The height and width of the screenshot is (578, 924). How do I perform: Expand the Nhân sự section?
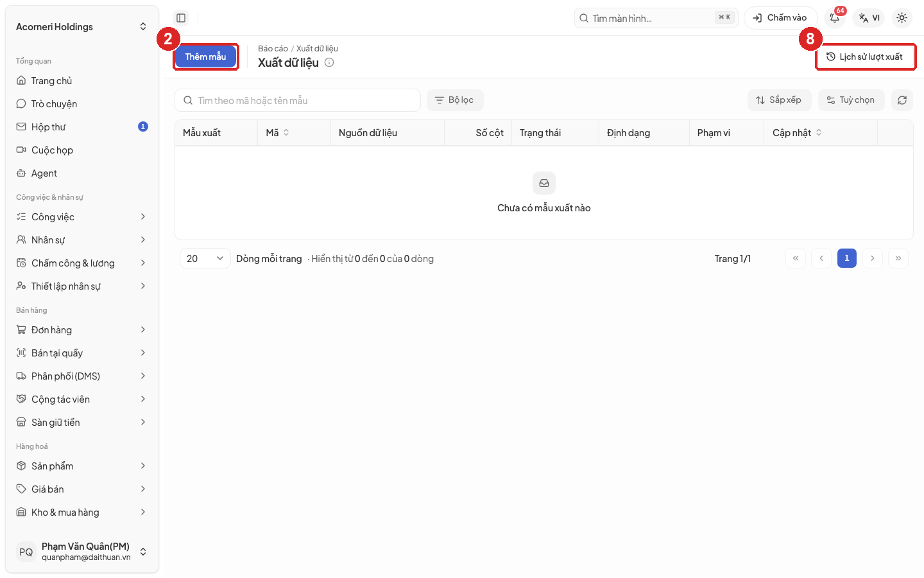pyautogui.click(x=82, y=240)
